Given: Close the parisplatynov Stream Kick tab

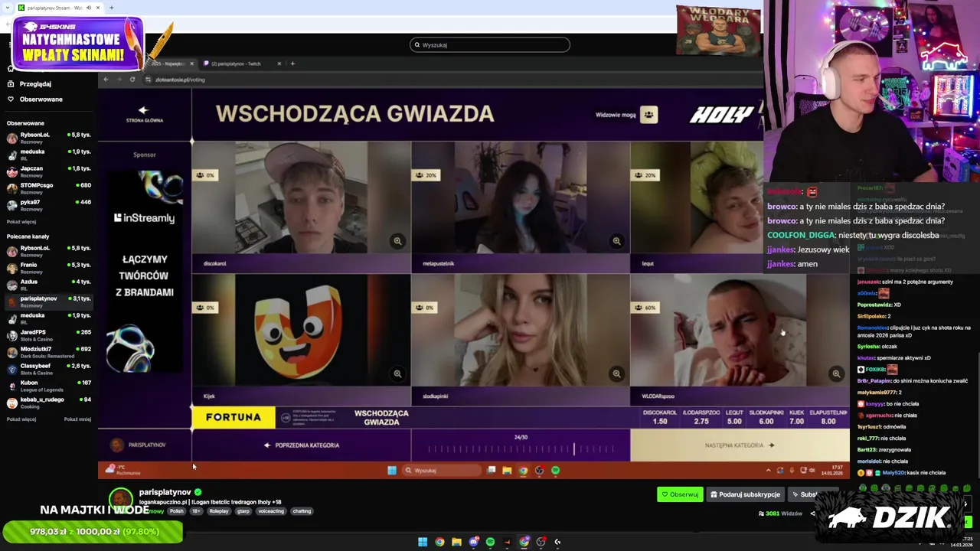Looking at the screenshot, I should [x=98, y=8].
